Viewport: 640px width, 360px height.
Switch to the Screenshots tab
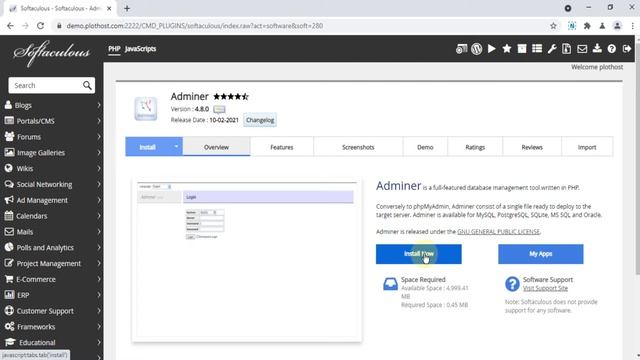(x=358, y=147)
